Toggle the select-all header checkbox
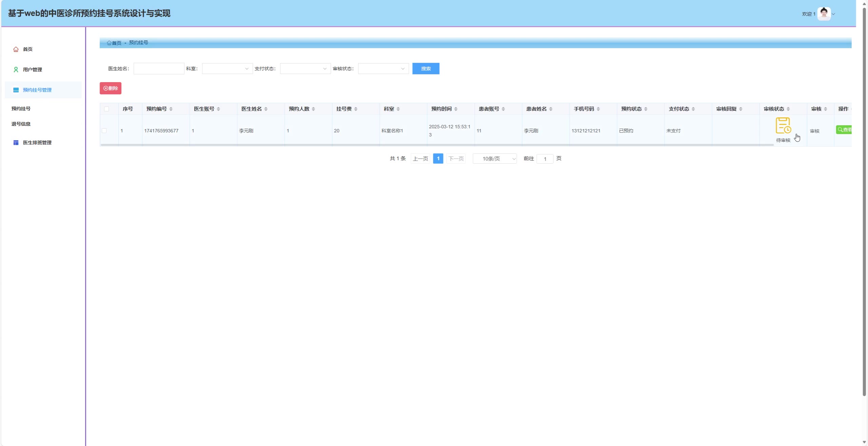 coord(106,109)
